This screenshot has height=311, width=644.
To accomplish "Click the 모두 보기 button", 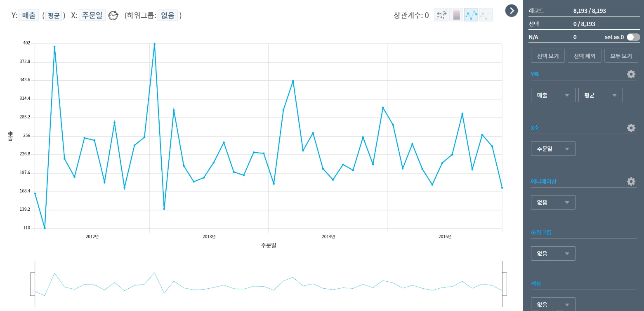I will tap(621, 56).
